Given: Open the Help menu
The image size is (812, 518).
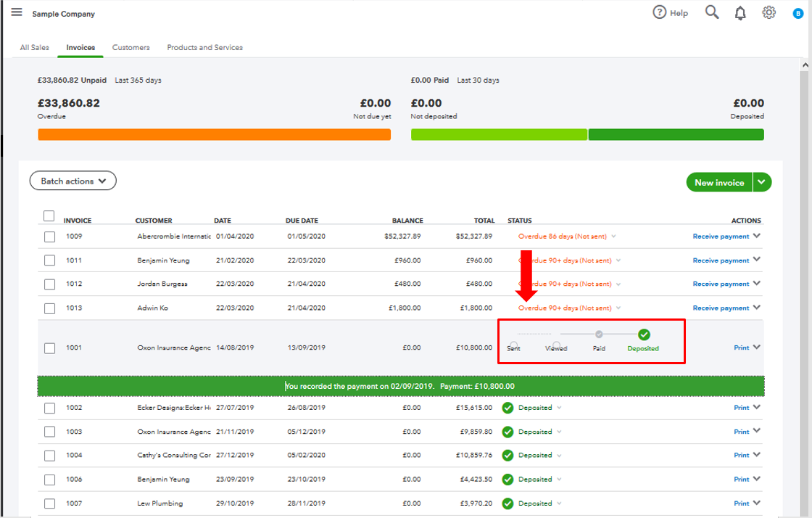Looking at the screenshot, I should [x=670, y=12].
